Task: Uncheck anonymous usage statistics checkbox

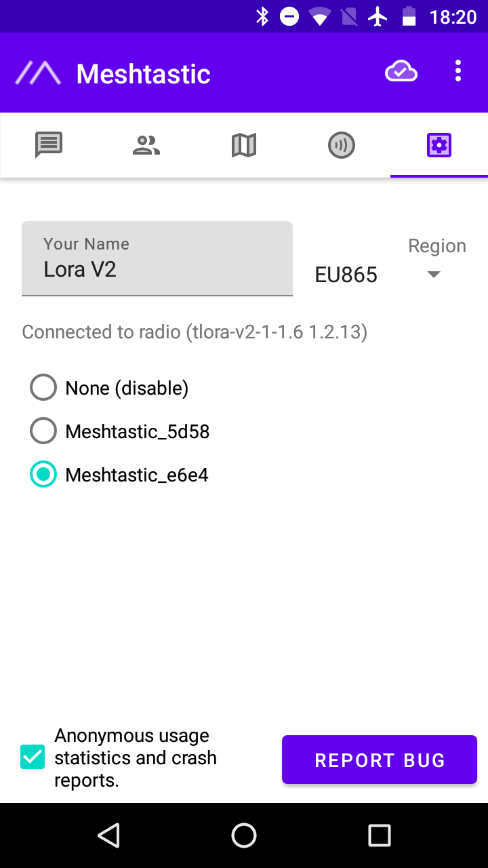Action: 33,757
